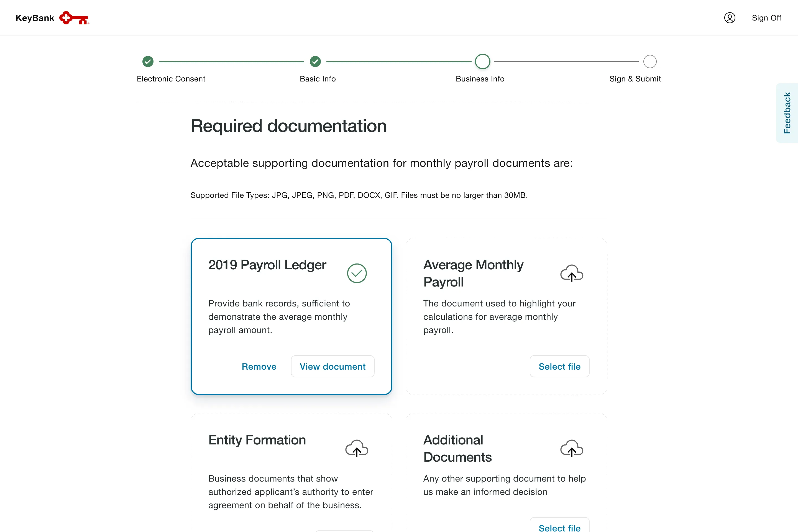This screenshot has width=798, height=532.
Task: Click the 2019 Payroll Ledger card title
Action: coord(267,265)
